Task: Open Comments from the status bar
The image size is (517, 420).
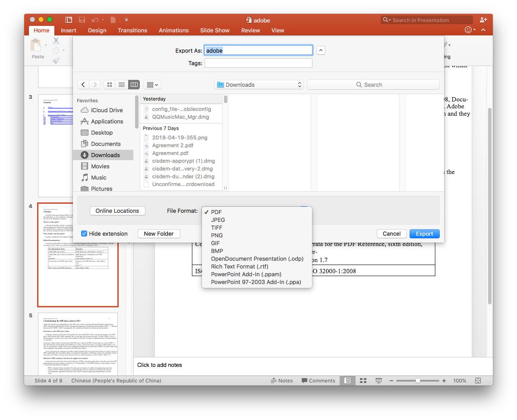Action: click(x=318, y=381)
